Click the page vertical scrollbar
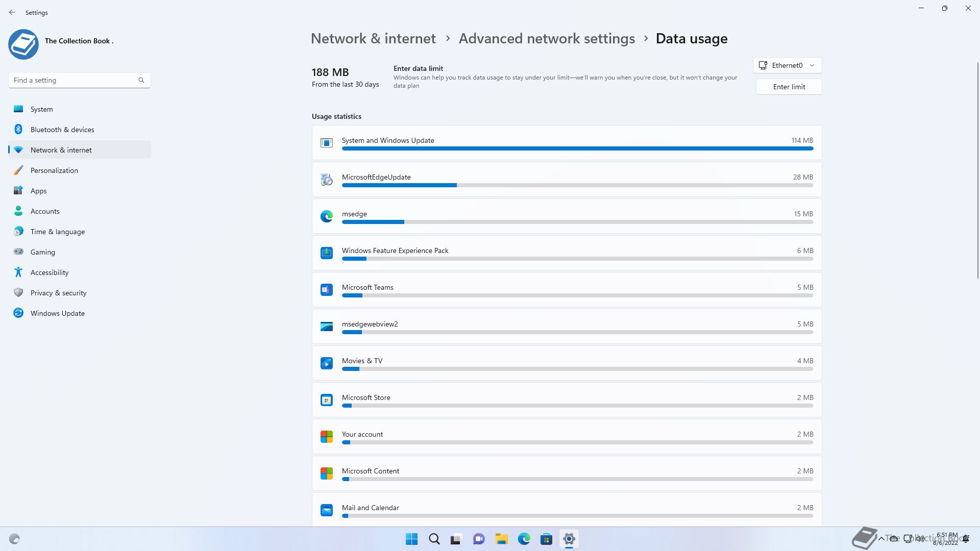The width and height of the screenshot is (980, 551). pyautogui.click(x=977, y=170)
